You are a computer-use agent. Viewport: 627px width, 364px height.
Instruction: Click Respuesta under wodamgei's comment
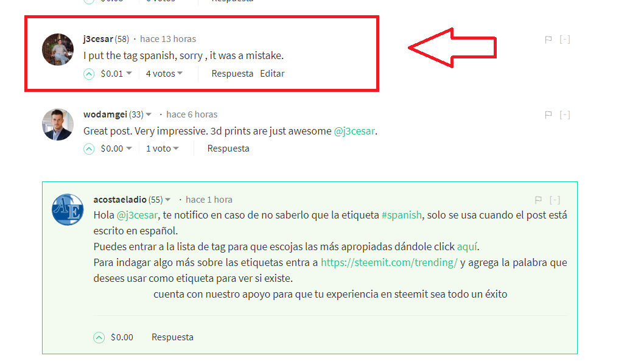coord(228,149)
